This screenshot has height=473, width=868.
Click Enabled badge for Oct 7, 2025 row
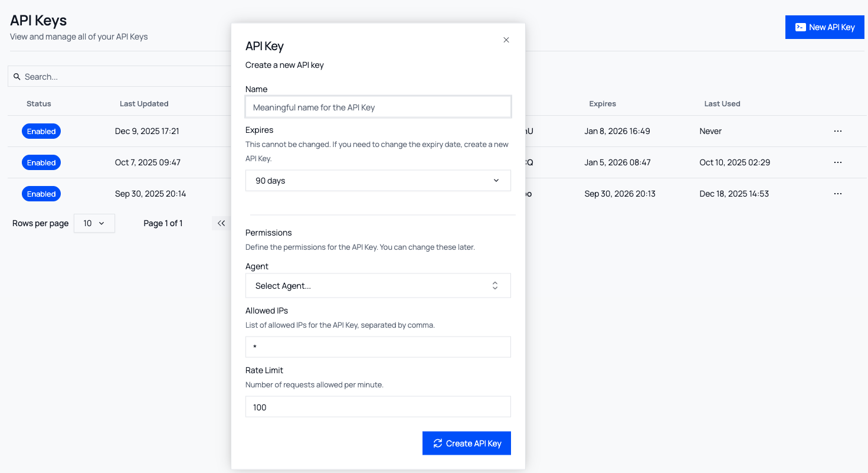[41, 162]
